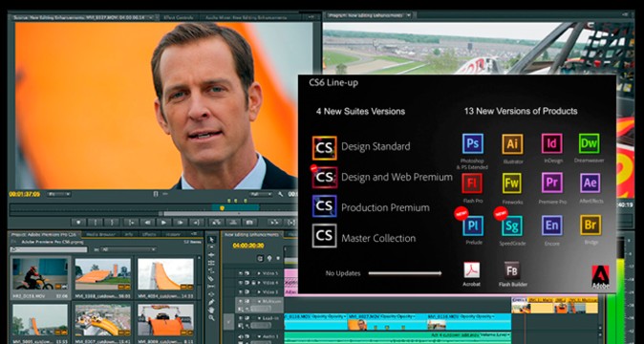
Task: Click the Dreamweaver Dw icon
Action: pos(590,143)
